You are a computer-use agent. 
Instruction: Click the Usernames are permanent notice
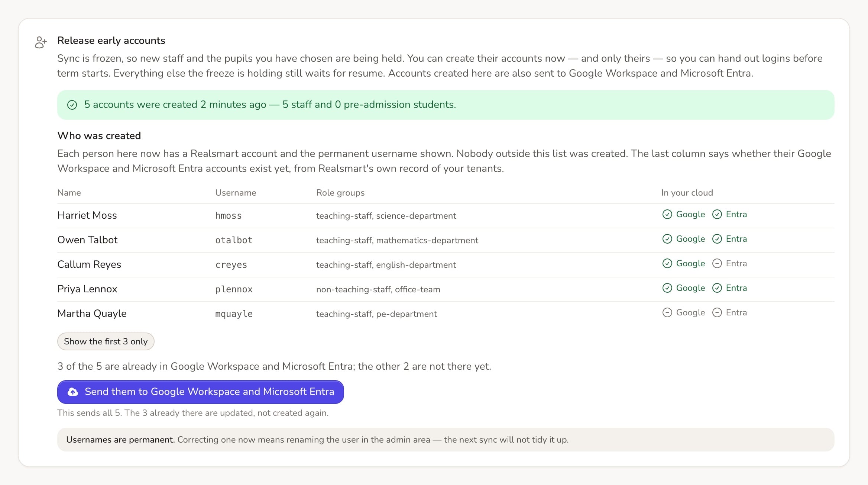coord(446,440)
